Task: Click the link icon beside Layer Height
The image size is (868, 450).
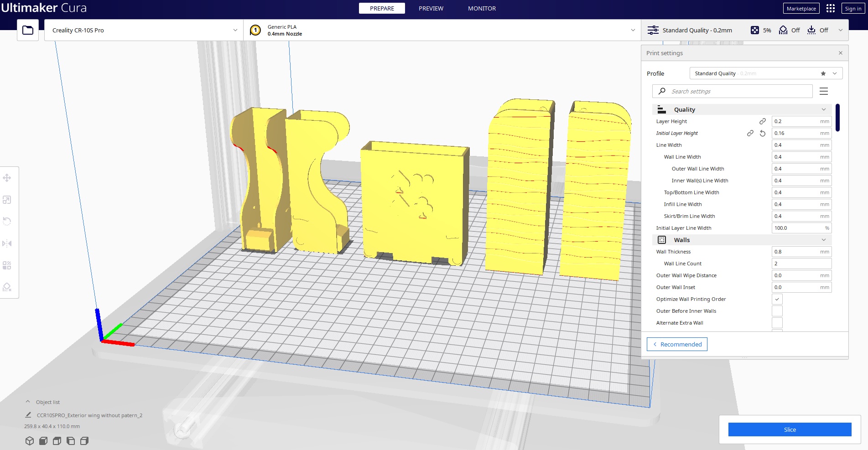Action: point(762,121)
